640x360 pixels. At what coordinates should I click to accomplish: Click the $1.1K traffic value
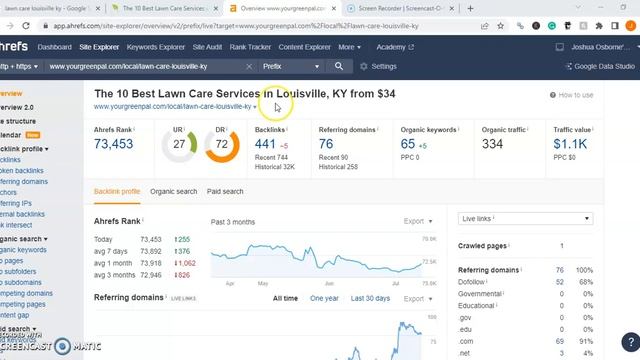click(x=570, y=144)
